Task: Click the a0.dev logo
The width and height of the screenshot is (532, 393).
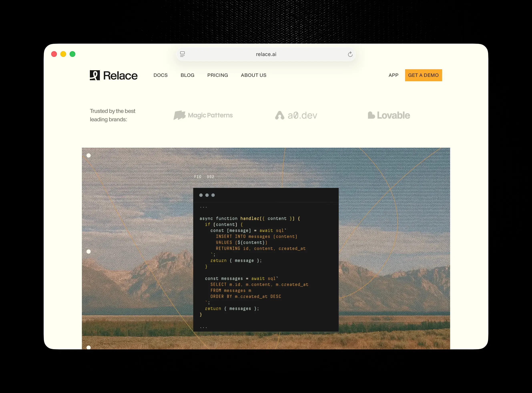Action: point(296,115)
